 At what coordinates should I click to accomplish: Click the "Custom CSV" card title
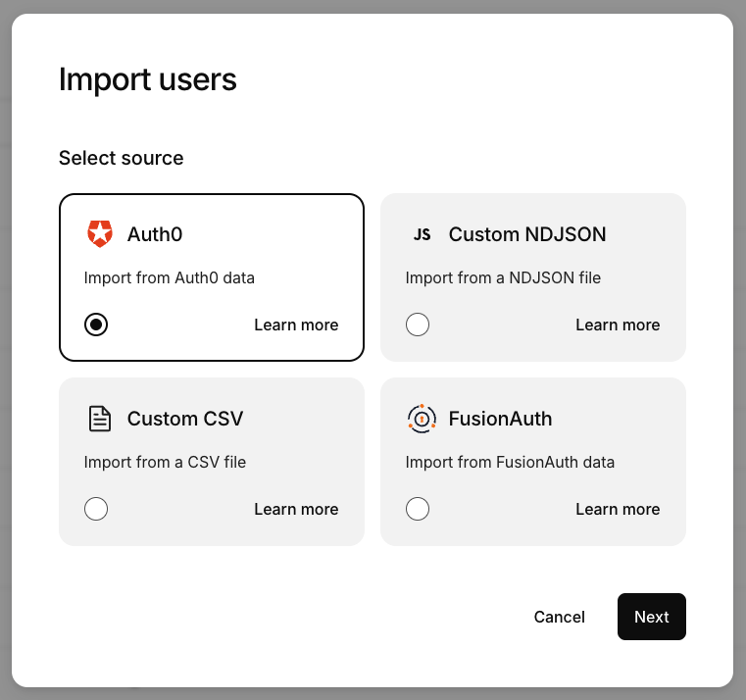185,419
